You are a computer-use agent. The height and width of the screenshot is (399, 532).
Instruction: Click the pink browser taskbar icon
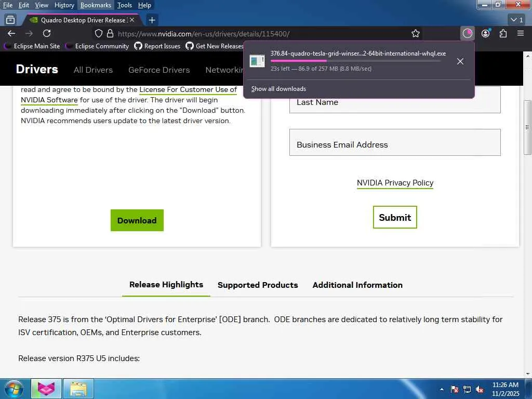click(46, 389)
